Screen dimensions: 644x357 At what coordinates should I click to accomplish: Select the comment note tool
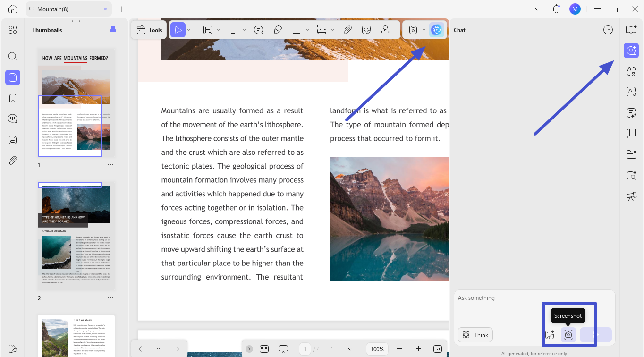pyautogui.click(x=259, y=30)
